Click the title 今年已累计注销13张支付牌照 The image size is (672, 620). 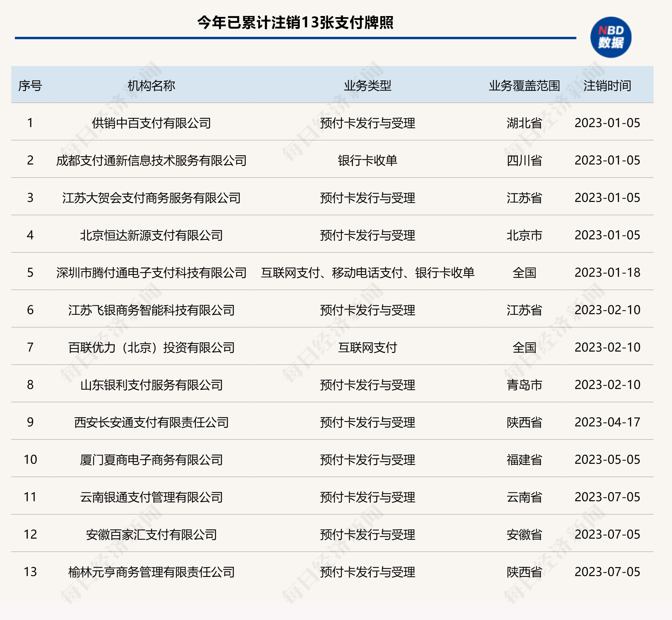click(x=295, y=23)
